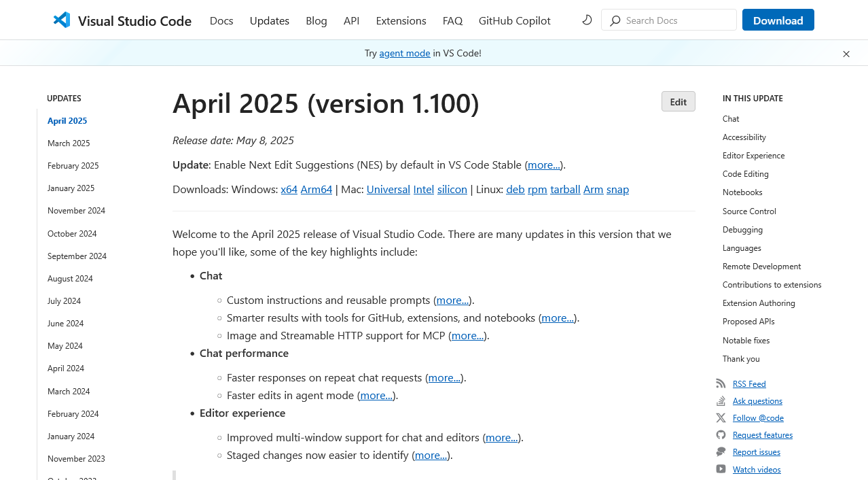Download the Linux Arm build
Viewport: 868px width, 480px height.
594,190
